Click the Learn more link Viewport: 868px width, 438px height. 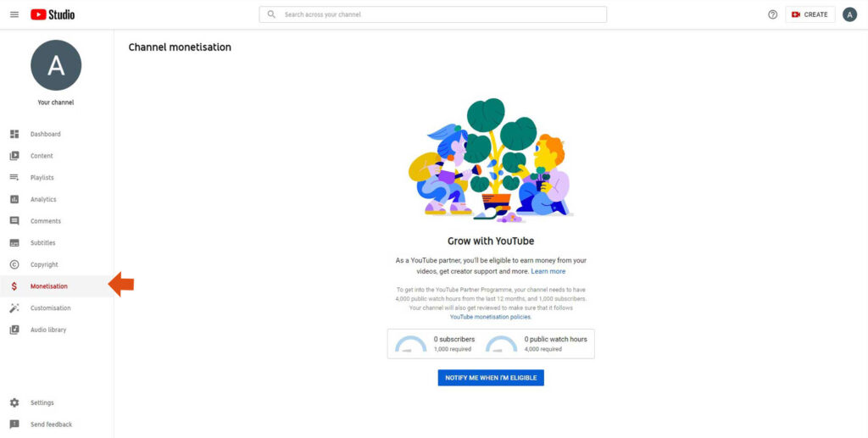pyautogui.click(x=548, y=272)
